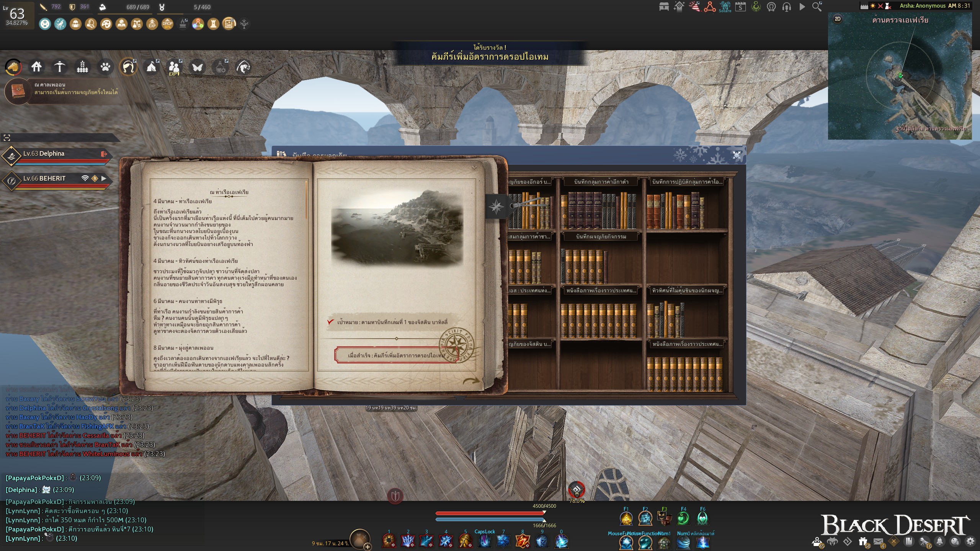The width and height of the screenshot is (980, 551).
Task: Open the garden farming fence icon
Action: (x=82, y=67)
